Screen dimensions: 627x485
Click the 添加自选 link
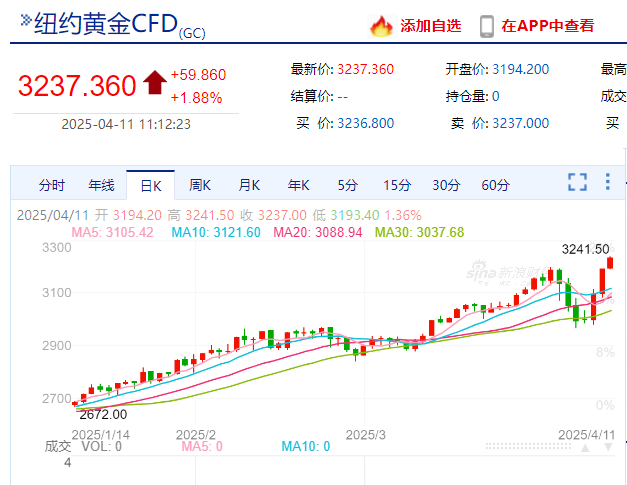click(431, 26)
